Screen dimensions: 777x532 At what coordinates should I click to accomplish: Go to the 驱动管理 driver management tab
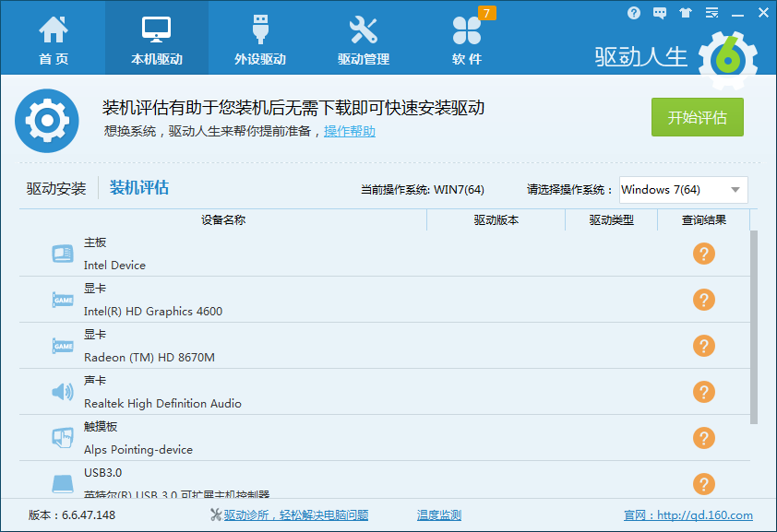pos(364,39)
